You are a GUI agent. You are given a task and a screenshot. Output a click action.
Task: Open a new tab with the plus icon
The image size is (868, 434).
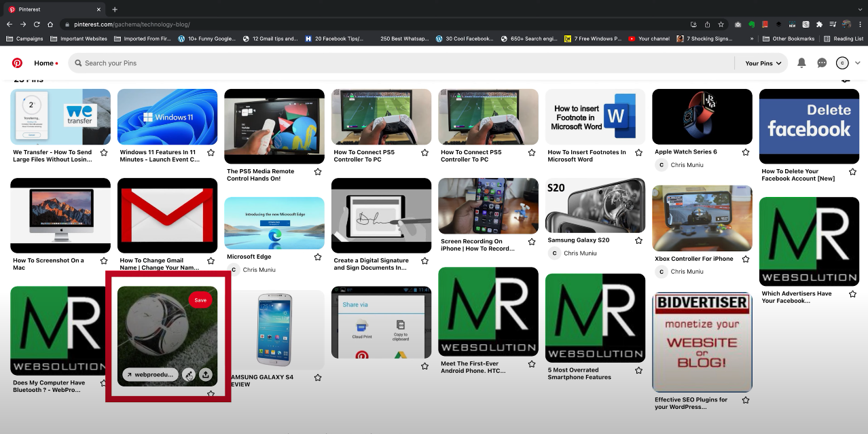(x=114, y=10)
